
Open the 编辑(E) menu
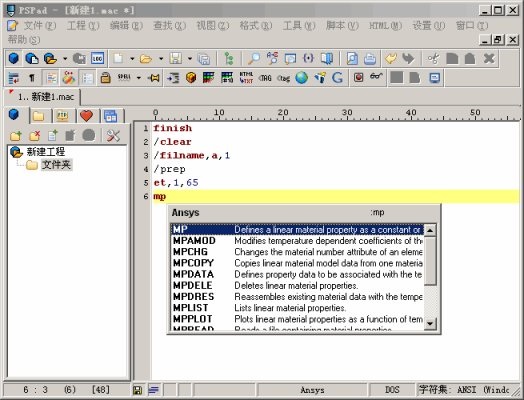point(126,25)
